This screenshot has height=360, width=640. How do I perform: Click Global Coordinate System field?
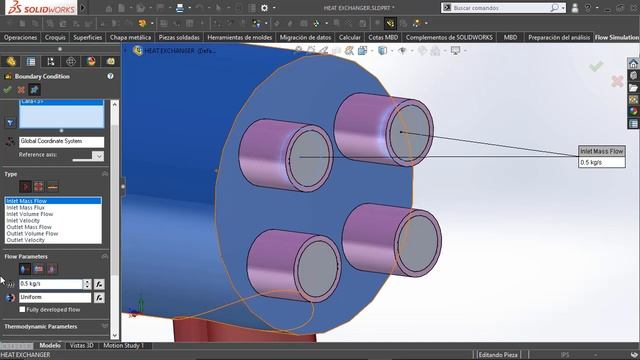pyautogui.click(x=61, y=142)
